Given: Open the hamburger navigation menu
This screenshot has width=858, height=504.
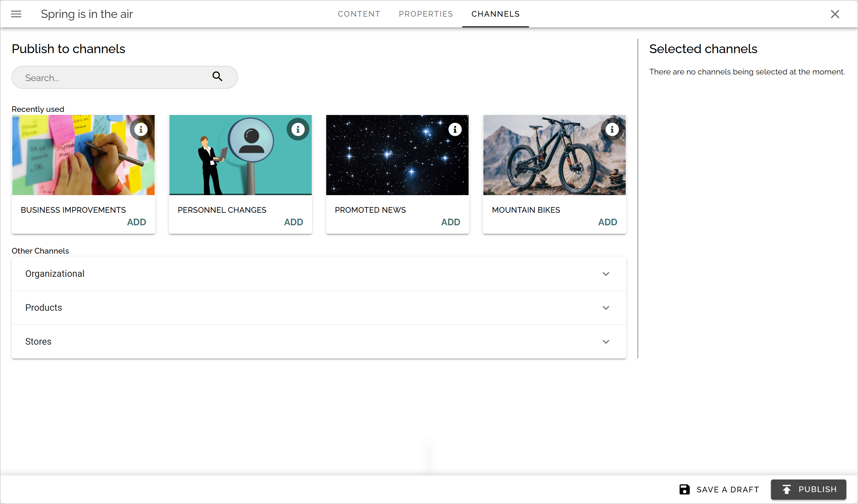Looking at the screenshot, I should coord(16,14).
